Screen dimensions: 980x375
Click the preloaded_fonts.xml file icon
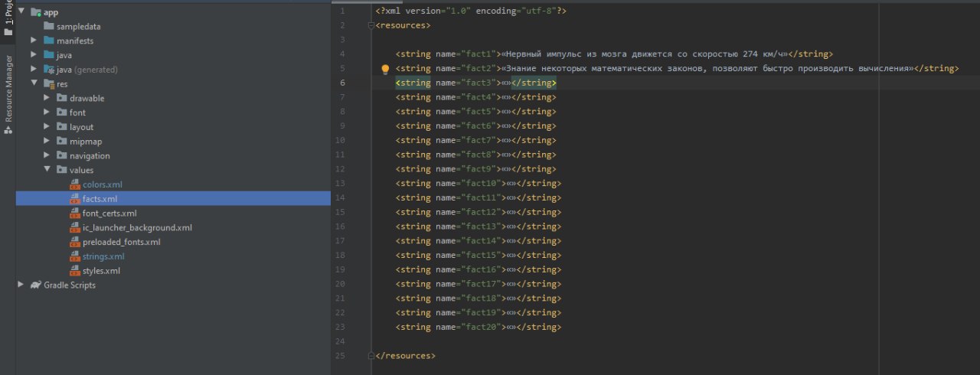click(x=75, y=242)
